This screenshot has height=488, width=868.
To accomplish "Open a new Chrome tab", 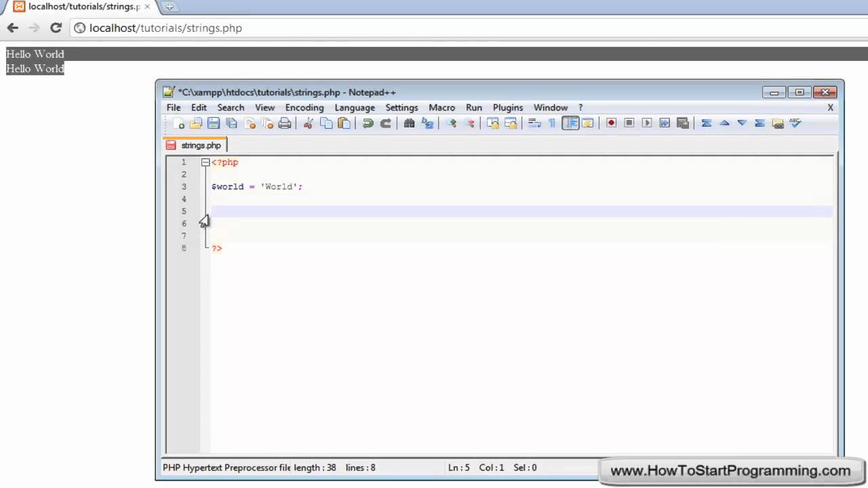I will click(x=170, y=7).
